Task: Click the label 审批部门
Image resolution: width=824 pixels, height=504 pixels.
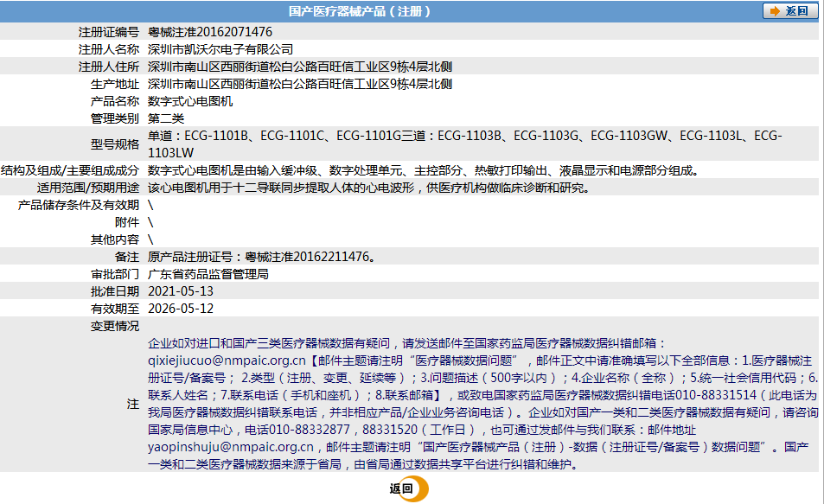Action: 115,274
